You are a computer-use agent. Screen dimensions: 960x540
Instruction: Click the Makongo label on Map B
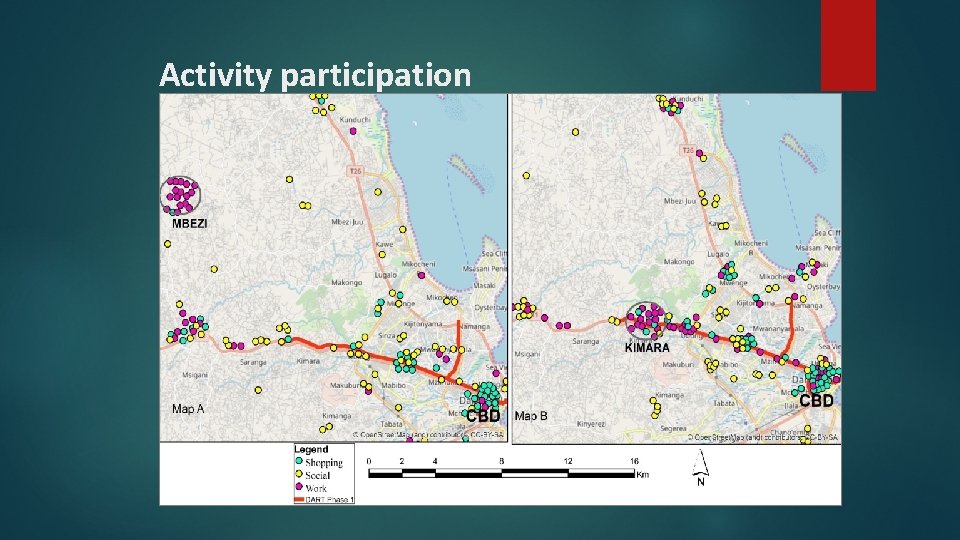point(679,262)
